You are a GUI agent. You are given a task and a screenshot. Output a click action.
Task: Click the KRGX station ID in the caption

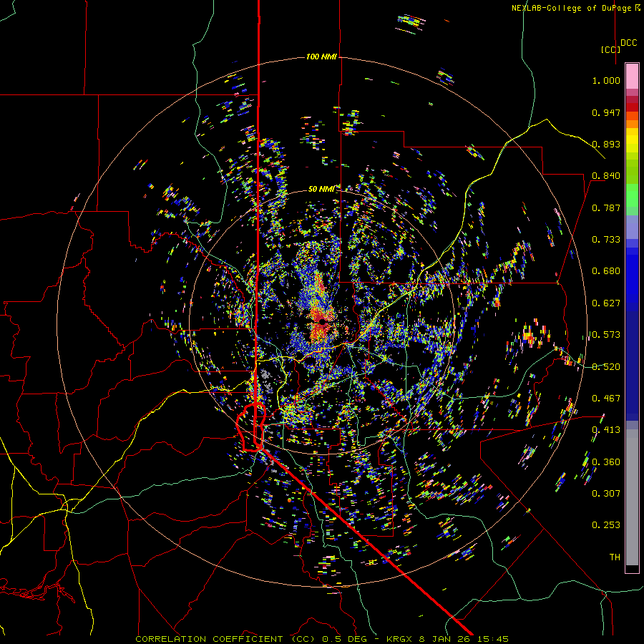pos(401,639)
